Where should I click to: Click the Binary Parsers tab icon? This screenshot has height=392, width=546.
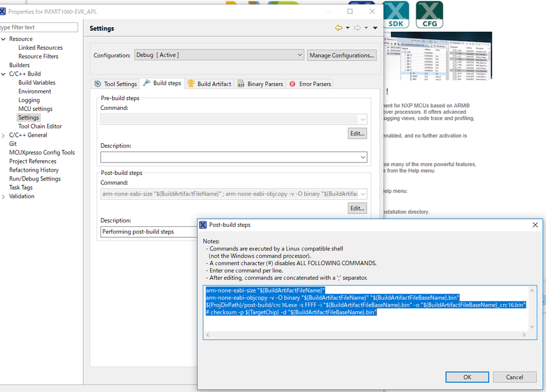pos(241,84)
